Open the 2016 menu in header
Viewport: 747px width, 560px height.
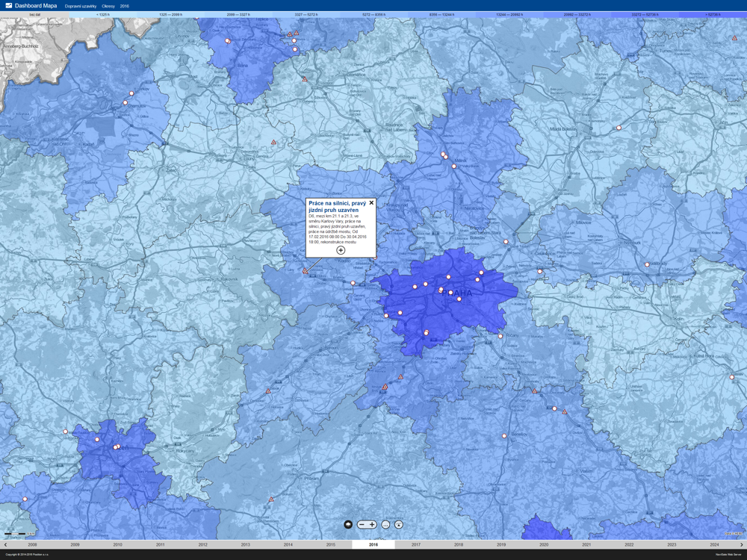click(124, 6)
